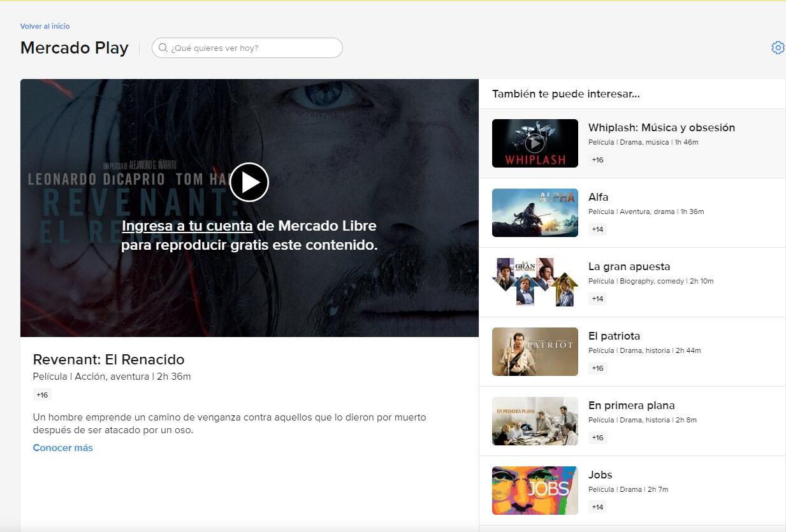
Task: Open En primera plana thumbnail
Action: 535,421
